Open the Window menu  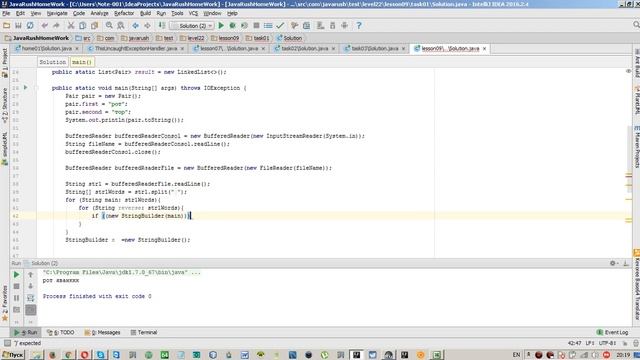pos(212,13)
